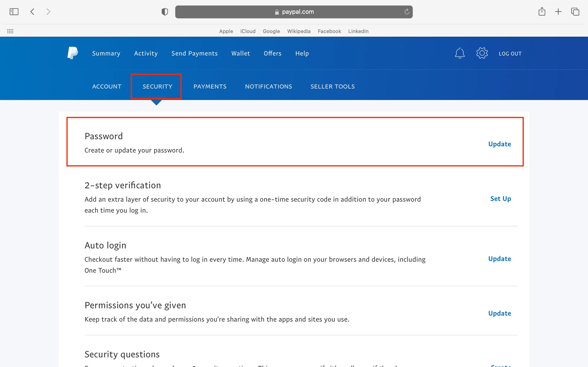Viewport: 588px width, 367px height.
Task: Open the favorites grid icon
Action: click(x=10, y=31)
